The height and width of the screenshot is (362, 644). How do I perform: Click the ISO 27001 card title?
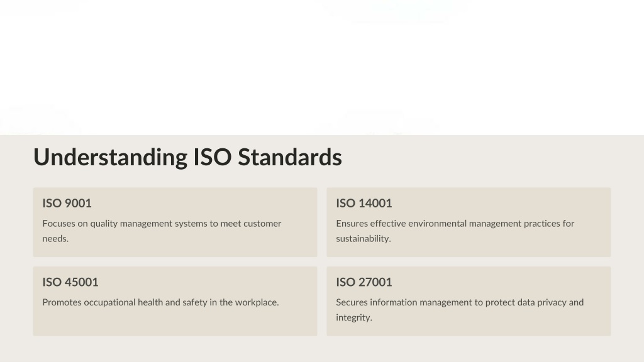(x=364, y=282)
